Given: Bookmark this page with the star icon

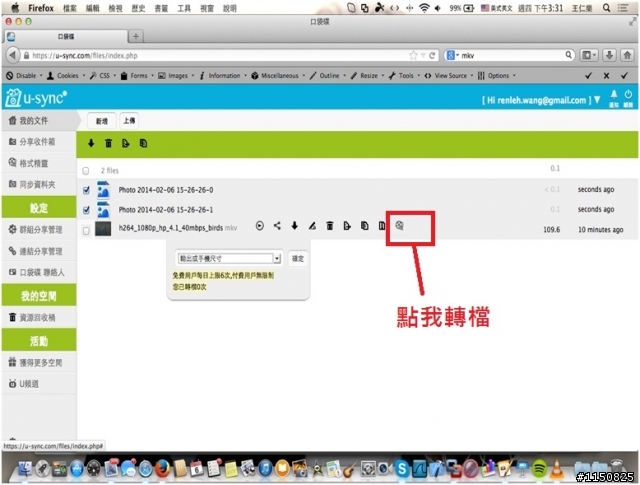Looking at the screenshot, I should 413,56.
